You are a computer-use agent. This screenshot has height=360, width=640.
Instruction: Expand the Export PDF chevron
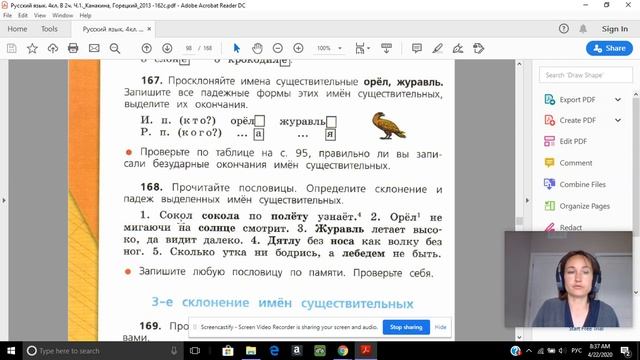click(x=618, y=100)
